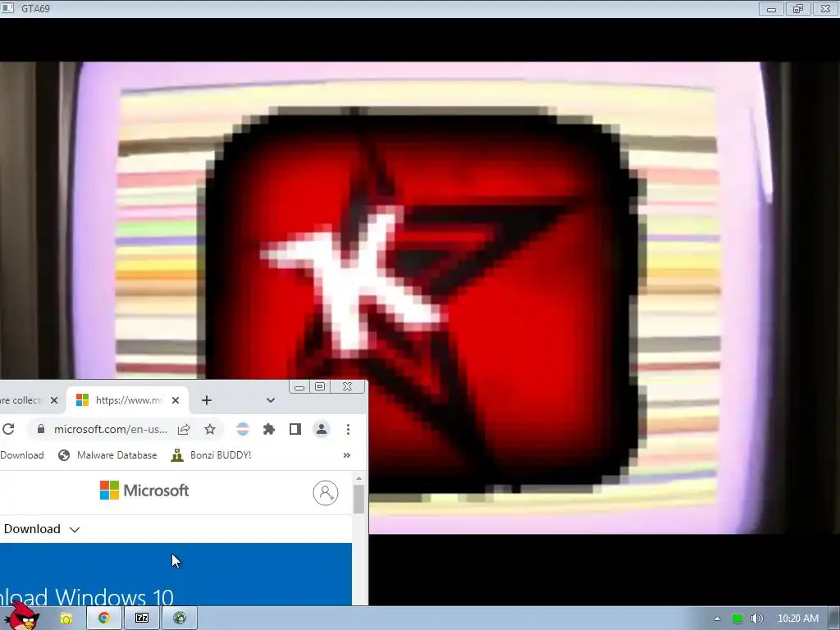Toggle Chrome's side panel icon
The width and height of the screenshot is (840, 630).
(295, 429)
